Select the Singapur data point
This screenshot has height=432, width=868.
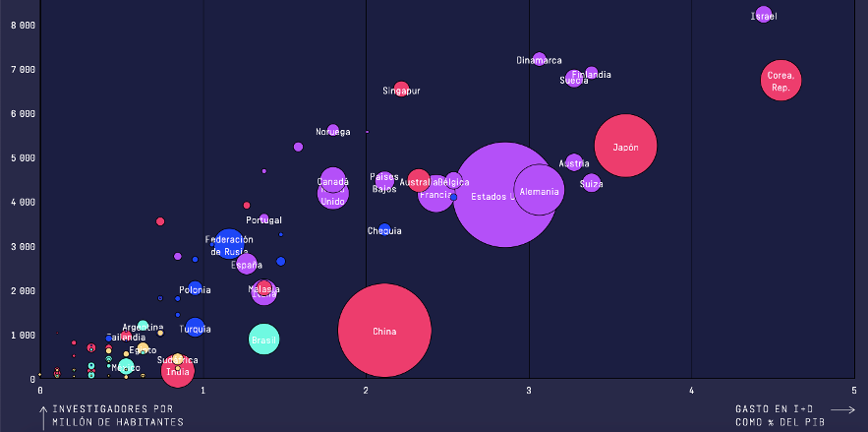401,89
